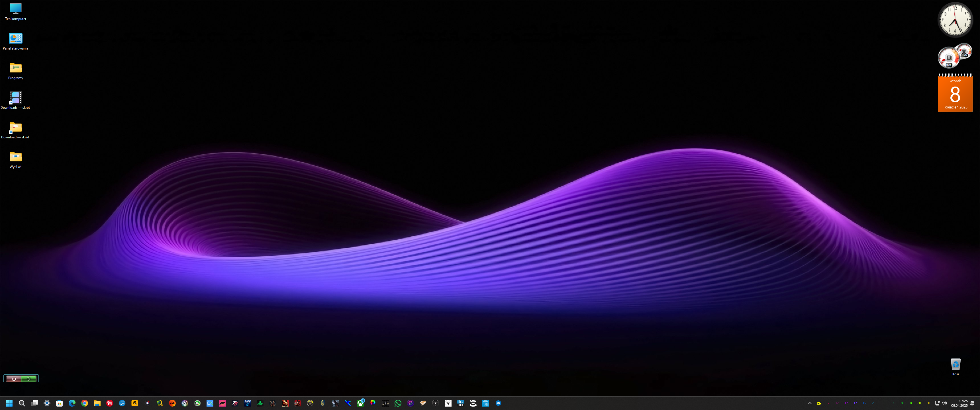Open the Xbox app with notification badge
Viewport: 980px width, 410px height.
coord(360,403)
